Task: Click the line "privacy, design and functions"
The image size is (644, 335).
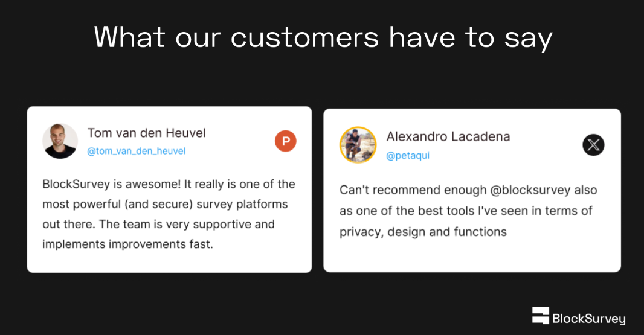Action: [x=423, y=232]
